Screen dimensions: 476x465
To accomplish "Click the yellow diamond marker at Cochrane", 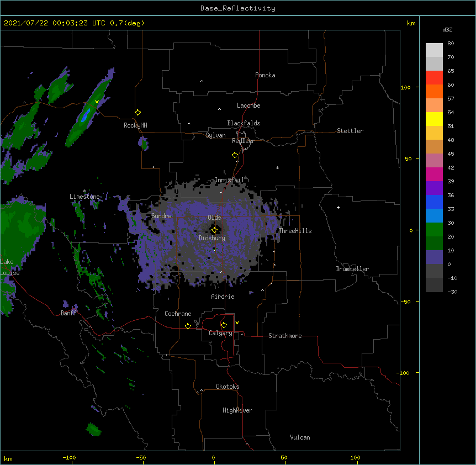I will (x=188, y=326).
